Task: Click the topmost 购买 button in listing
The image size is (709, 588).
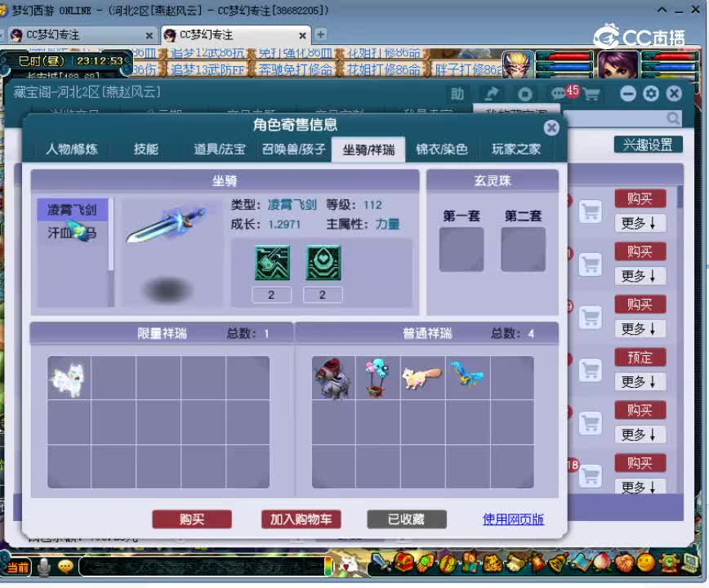Action: 640,198
